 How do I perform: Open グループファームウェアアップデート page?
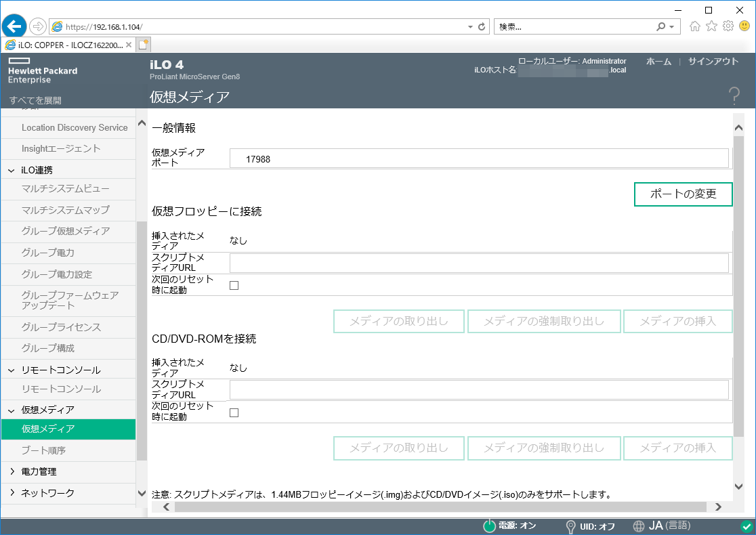click(x=70, y=300)
